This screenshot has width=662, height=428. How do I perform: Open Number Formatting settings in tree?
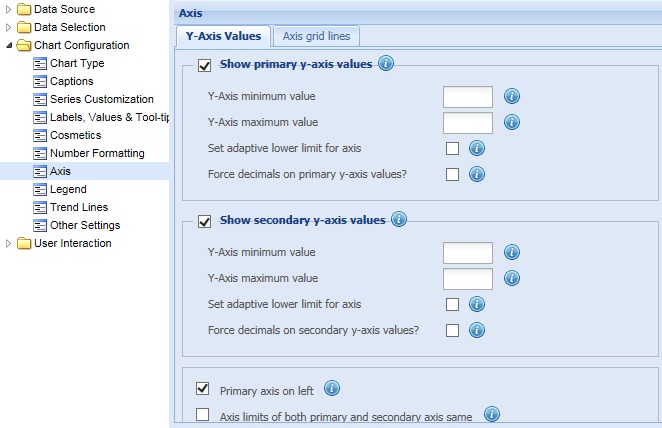click(x=97, y=153)
